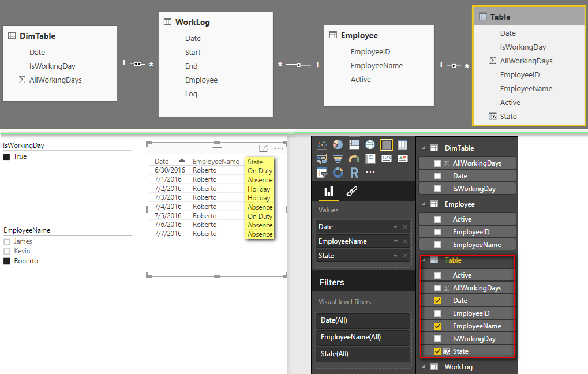
Task: Click Employee to Table relationship connector
Action: (454, 66)
